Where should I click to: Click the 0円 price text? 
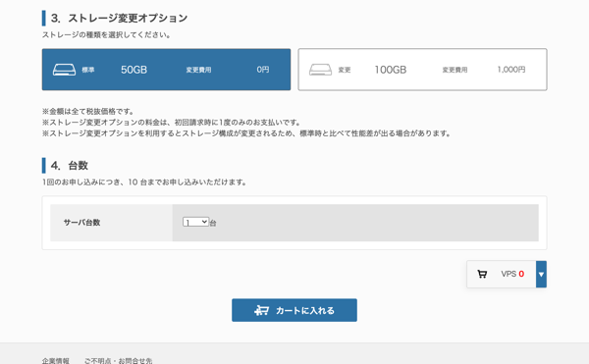click(x=263, y=70)
